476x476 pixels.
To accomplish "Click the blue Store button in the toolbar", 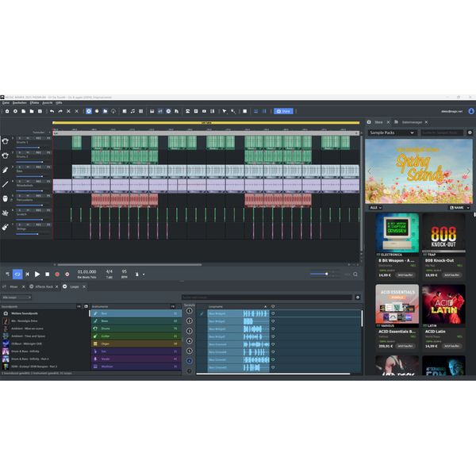I will [x=283, y=111].
